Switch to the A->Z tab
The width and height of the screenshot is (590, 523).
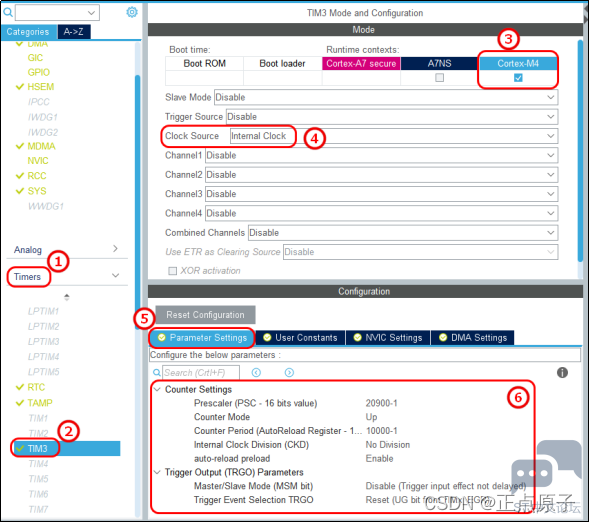(73, 32)
